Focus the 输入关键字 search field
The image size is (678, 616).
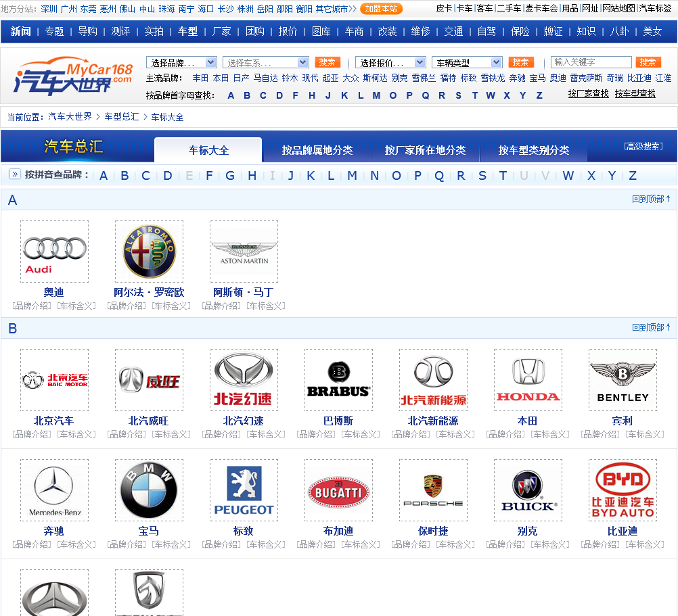tap(591, 62)
